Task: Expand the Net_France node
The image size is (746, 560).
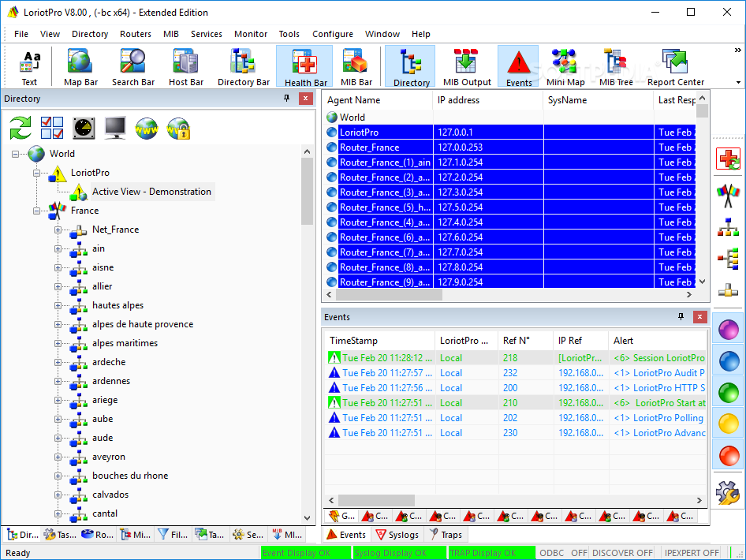Action: [58, 230]
